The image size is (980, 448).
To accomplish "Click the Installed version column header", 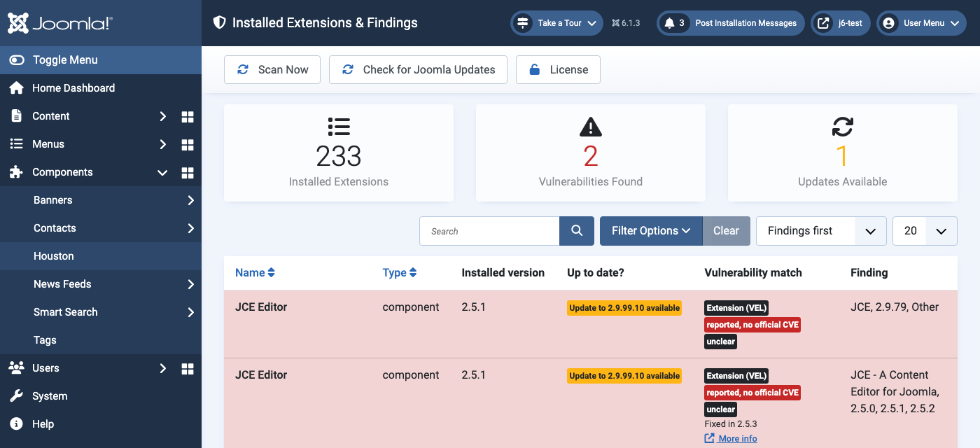I will (x=503, y=273).
